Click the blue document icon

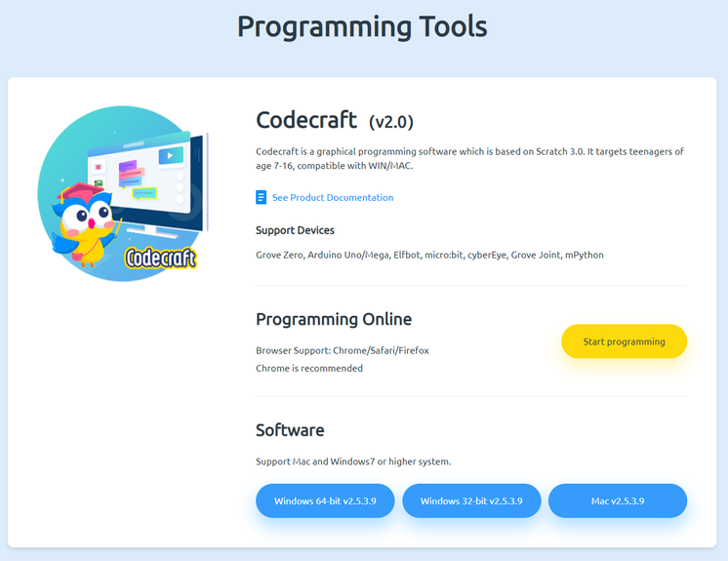[261, 197]
